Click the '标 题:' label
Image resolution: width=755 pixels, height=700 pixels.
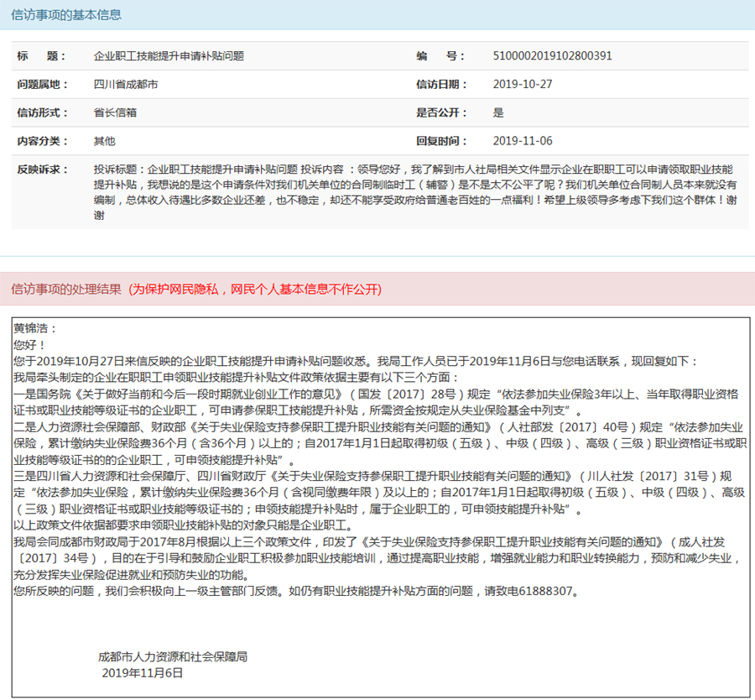41,56
